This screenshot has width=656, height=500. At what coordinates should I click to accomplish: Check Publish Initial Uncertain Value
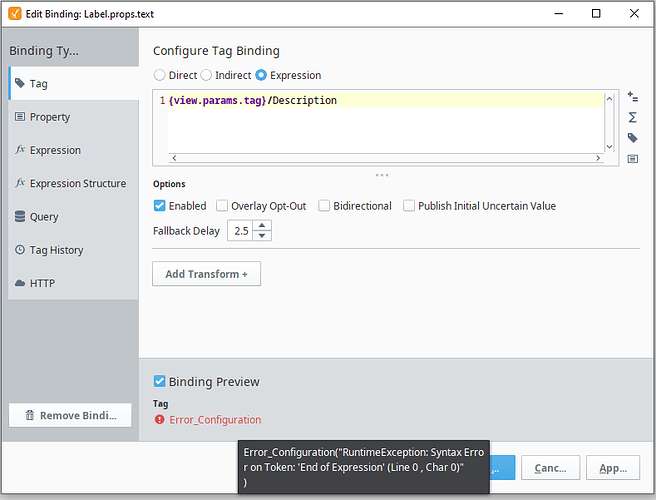point(409,205)
